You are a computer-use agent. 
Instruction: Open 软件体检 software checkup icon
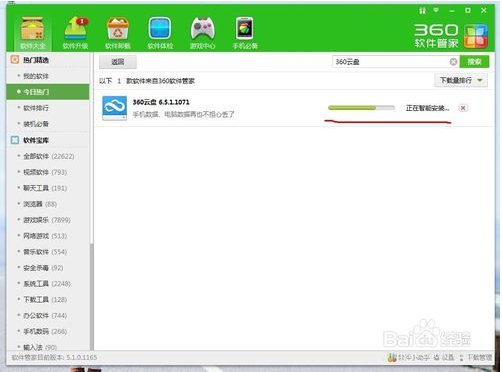(160, 33)
